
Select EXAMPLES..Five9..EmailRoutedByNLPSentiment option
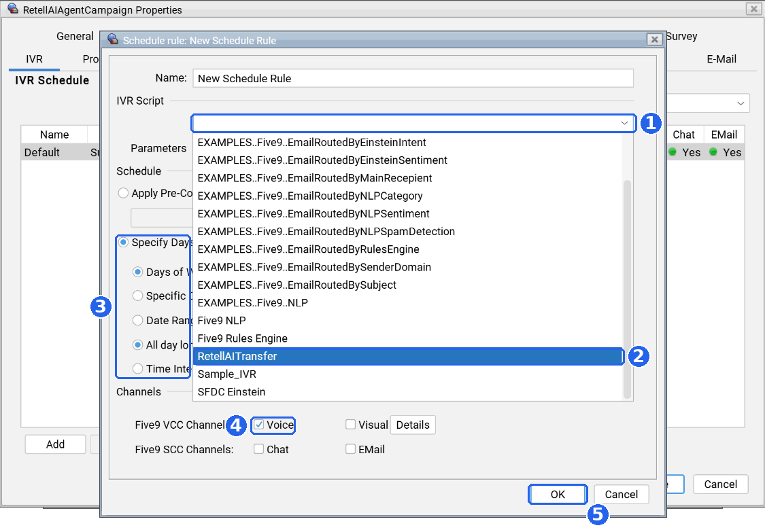[408, 213]
